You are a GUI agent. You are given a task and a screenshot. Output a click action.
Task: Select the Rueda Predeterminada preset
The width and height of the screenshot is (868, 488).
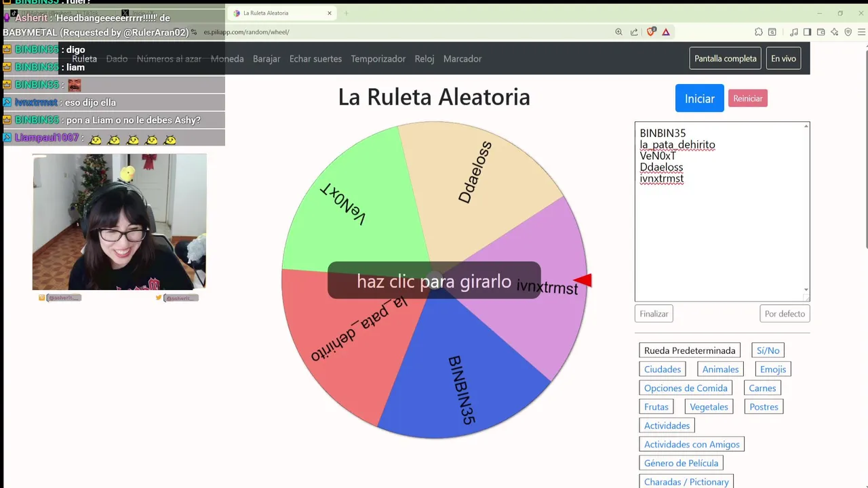click(x=690, y=350)
